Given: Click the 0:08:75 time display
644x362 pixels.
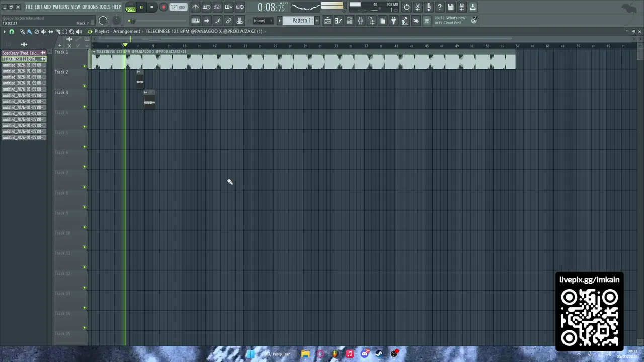Looking at the screenshot, I should 271,7.
